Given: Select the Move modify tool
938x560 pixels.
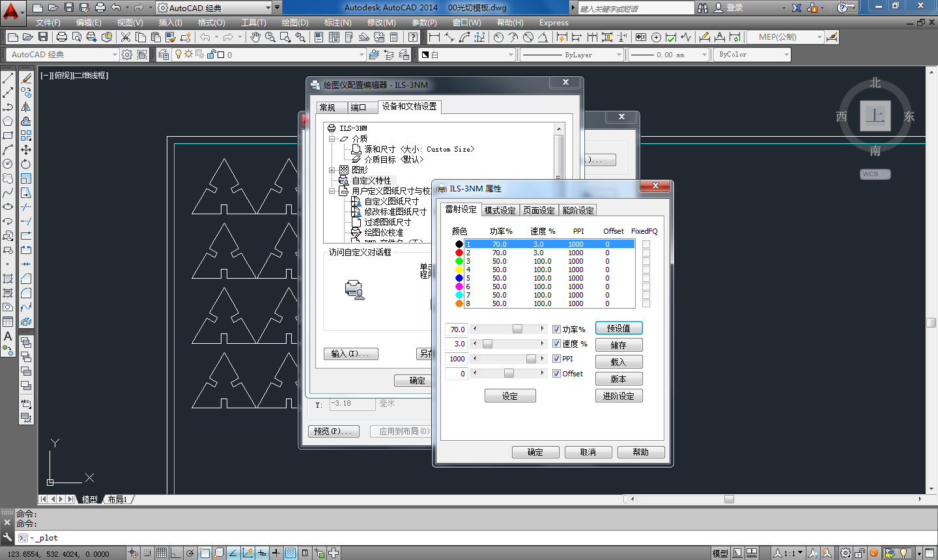Looking at the screenshot, I should (26, 150).
